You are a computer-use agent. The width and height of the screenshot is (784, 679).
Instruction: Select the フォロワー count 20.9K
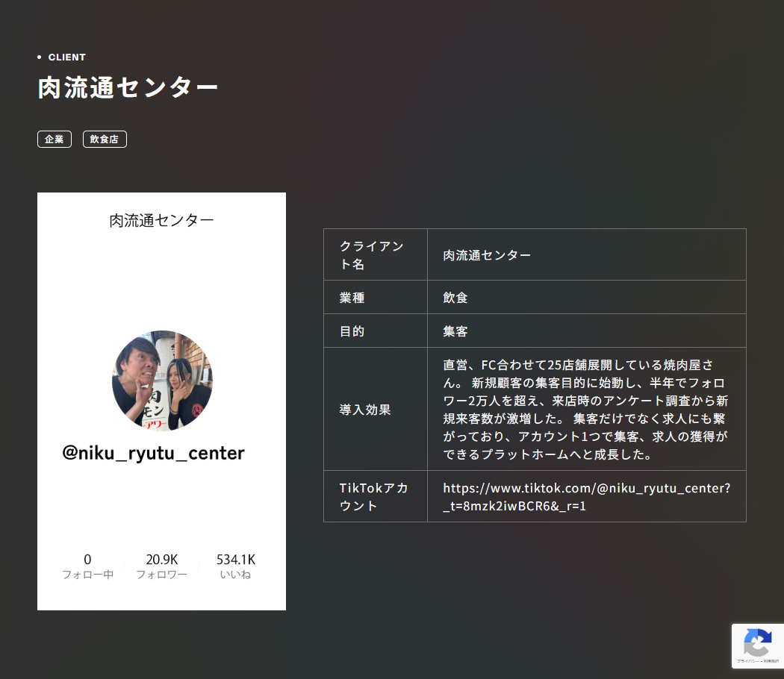(161, 557)
